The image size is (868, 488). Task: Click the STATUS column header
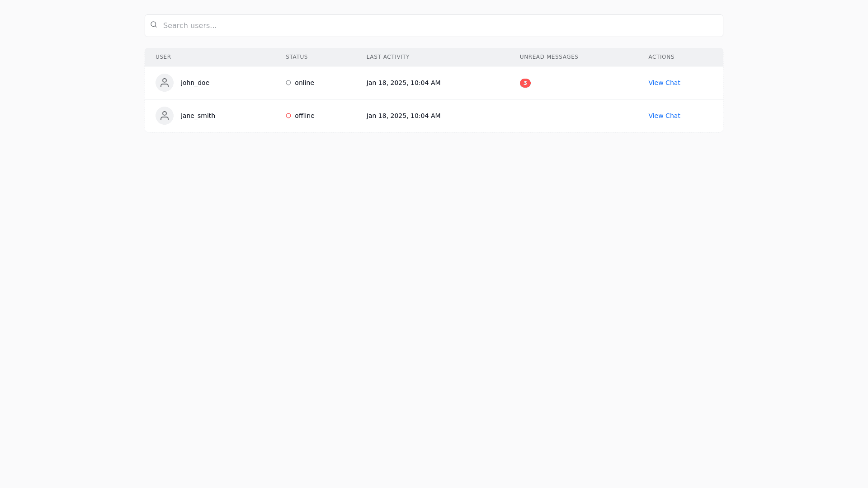point(297,57)
